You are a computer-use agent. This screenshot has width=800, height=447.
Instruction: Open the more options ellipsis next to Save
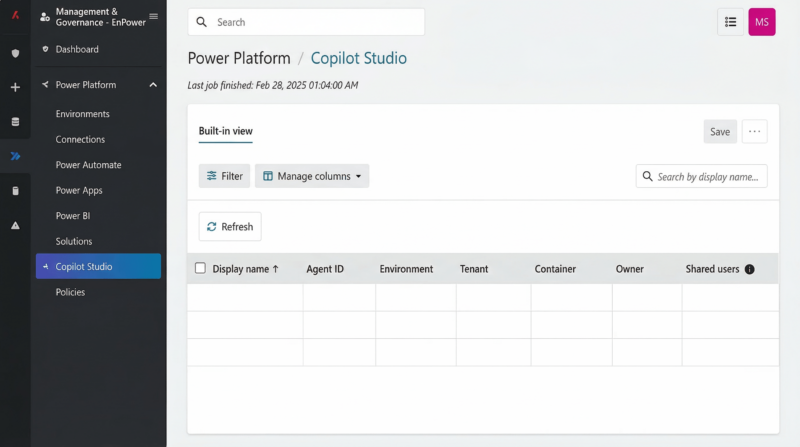click(755, 131)
